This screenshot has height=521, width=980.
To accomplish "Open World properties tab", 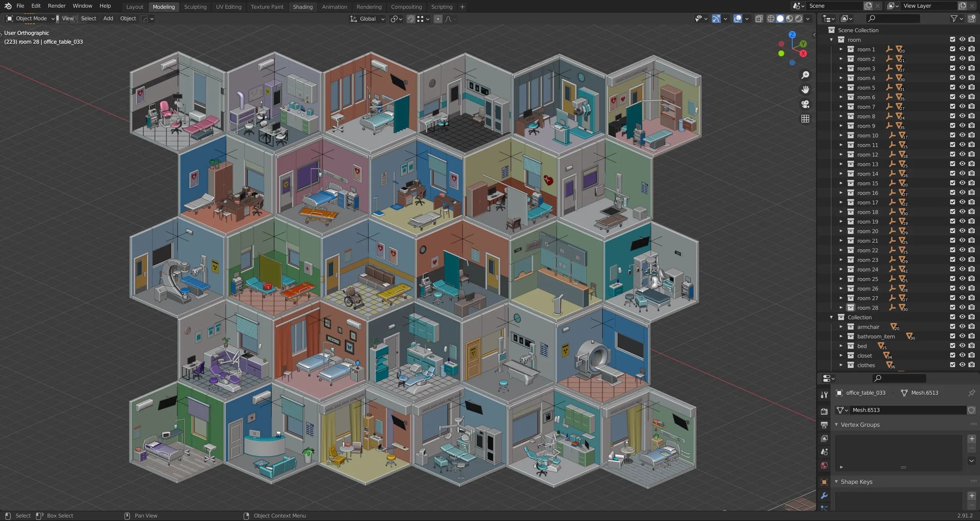I will [824, 465].
